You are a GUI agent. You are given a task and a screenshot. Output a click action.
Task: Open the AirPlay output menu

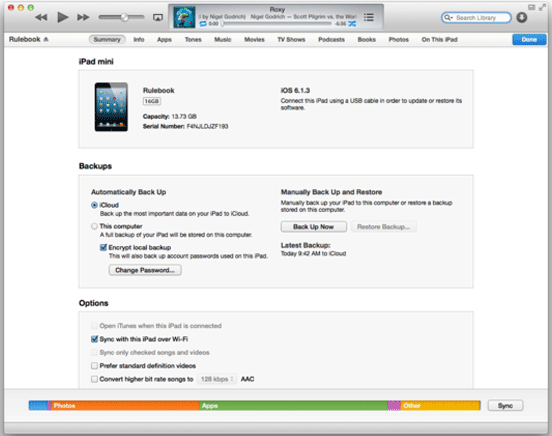tap(158, 17)
